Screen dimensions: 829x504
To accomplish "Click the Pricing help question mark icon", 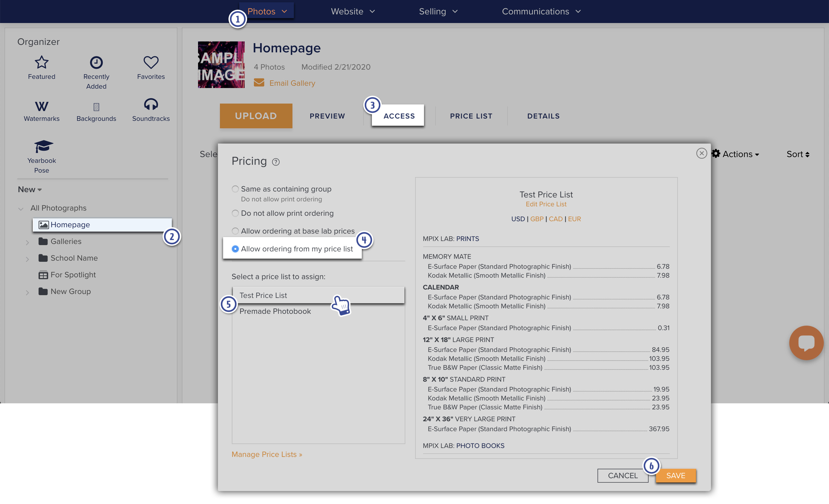I will tap(275, 162).
